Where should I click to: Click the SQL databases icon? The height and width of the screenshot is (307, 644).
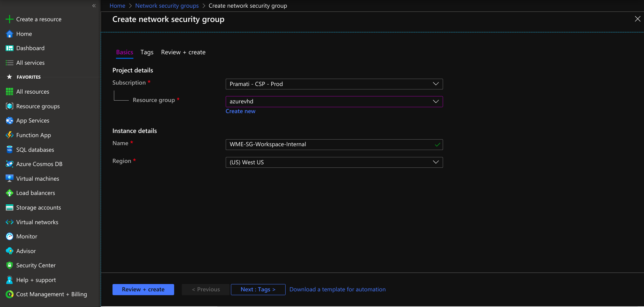pyautogui.click(x=9, y=150)
